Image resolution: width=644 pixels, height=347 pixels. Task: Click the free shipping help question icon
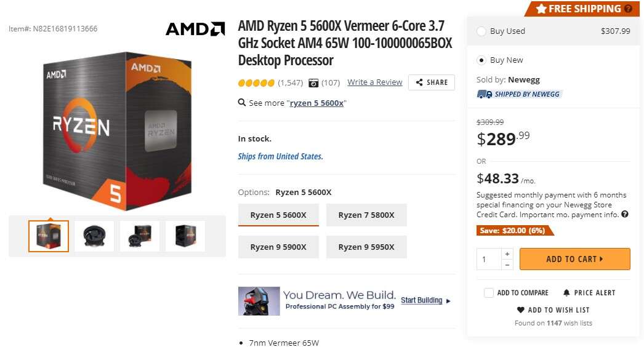628,9
